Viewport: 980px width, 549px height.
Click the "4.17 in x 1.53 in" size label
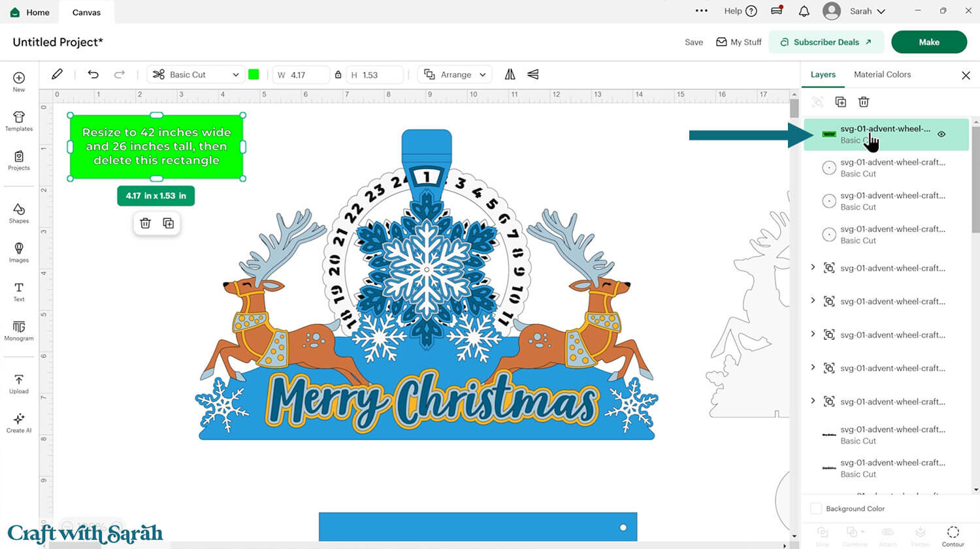[156, 195]
